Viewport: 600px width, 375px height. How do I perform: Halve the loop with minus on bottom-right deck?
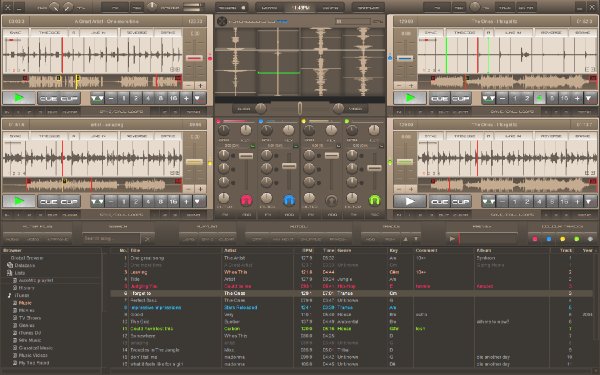coord(502,201)
